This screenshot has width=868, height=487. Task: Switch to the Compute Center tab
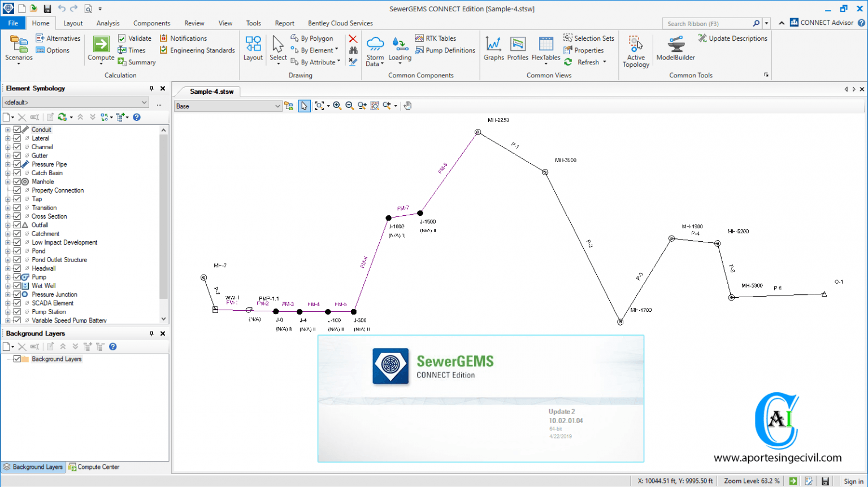[94, 467]
